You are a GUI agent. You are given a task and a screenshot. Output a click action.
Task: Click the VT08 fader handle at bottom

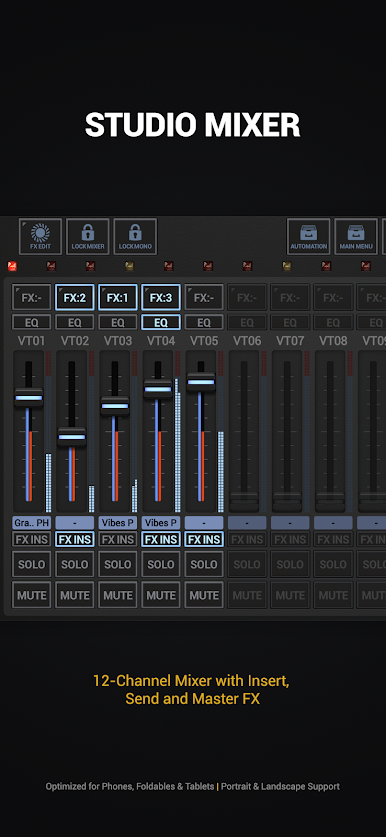[x=330, y=502]
